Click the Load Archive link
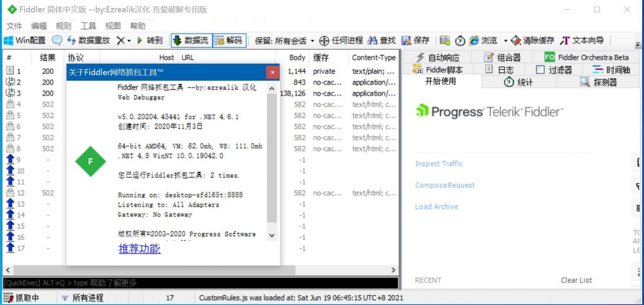 click(436, 207)
